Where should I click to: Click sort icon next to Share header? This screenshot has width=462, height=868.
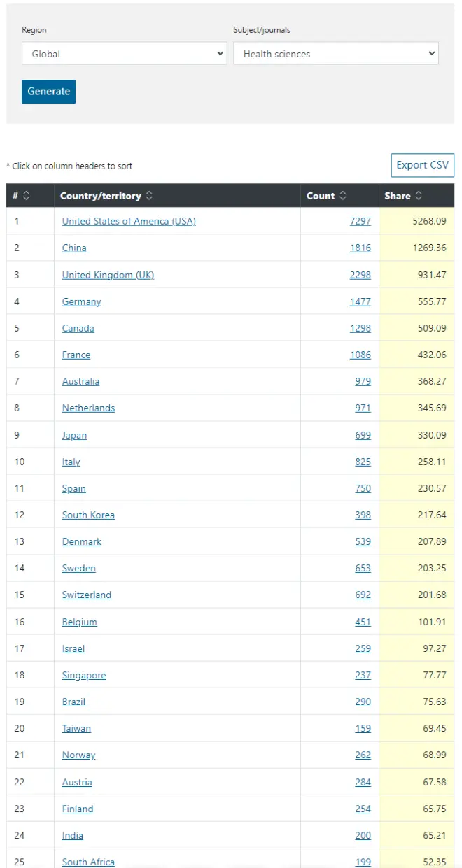pos(419,196)
